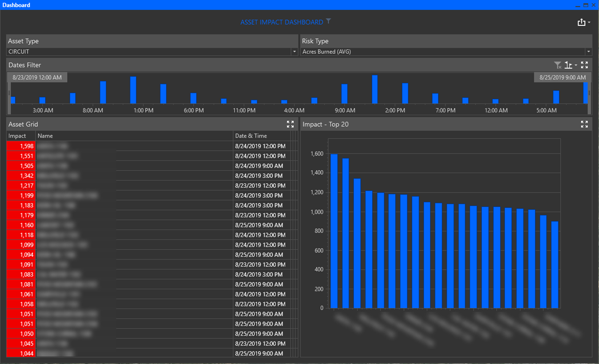Maximize the Impact - Top 20 chart
This screenshot has width=599, height=364.
coord(584,124)
